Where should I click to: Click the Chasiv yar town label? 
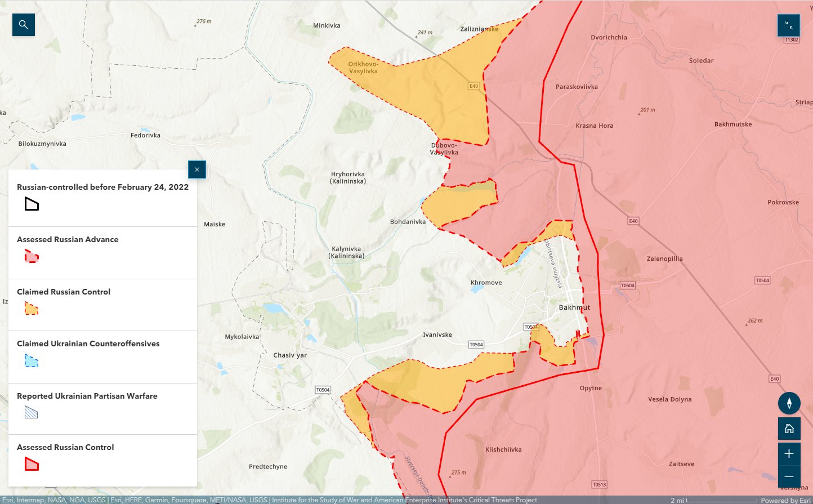coord(290,355)
